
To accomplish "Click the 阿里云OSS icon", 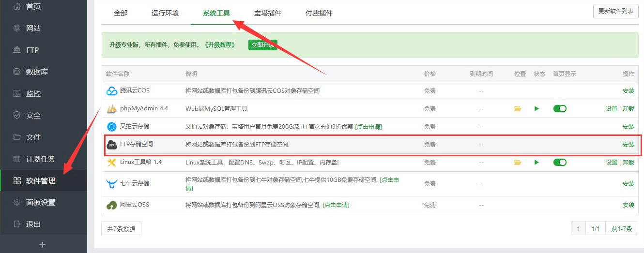I will point(112,205).
